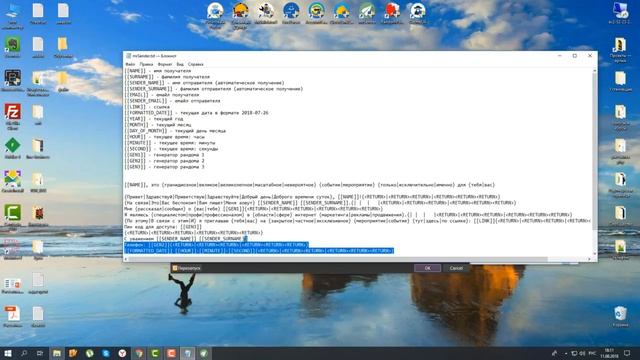The height and width of the screenshot is (360, 640).
Task: Click the Notepad vertical scrollbar track
Action: (x=594, y=163)
